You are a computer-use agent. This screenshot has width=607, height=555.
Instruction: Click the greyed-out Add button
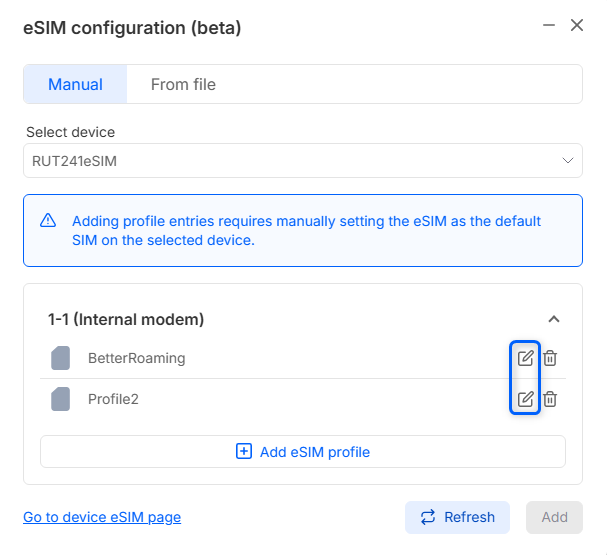coord(554,517)
